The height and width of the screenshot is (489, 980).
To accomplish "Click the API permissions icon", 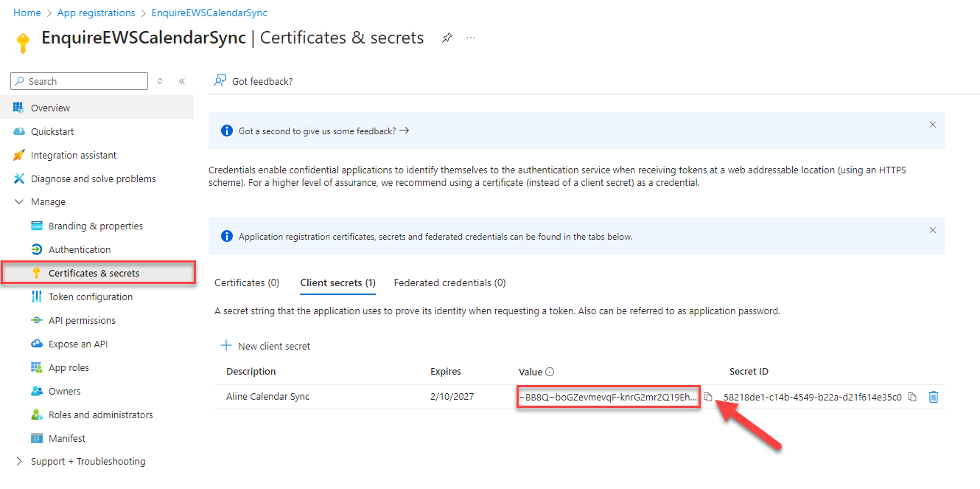I will (x=36, y=320).
